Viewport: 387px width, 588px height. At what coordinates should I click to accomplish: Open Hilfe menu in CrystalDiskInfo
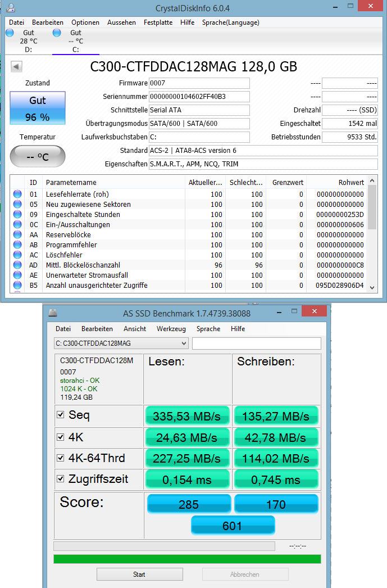click(187, 22)
